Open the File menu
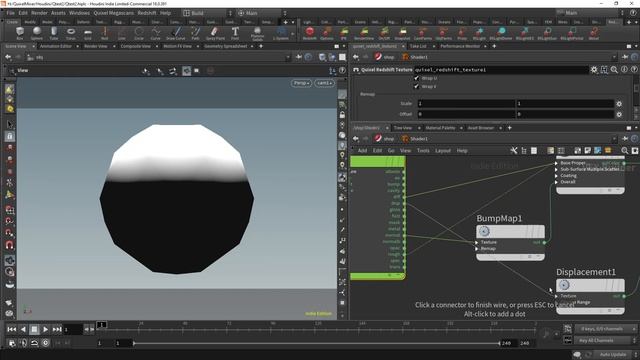This screenshot has width=640, height=360. point(10,13)
